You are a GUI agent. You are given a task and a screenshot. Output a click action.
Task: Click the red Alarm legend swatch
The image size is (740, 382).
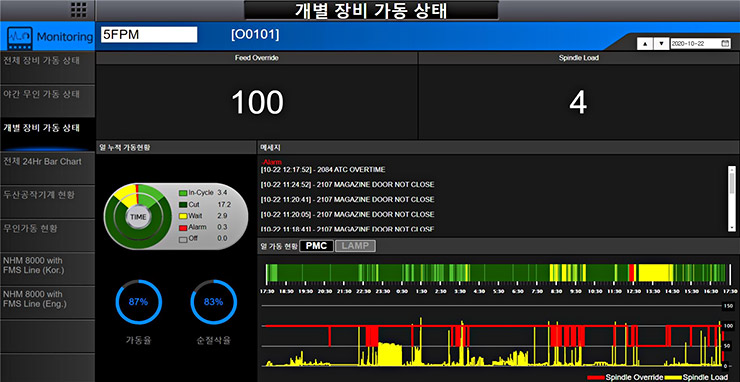183,227
